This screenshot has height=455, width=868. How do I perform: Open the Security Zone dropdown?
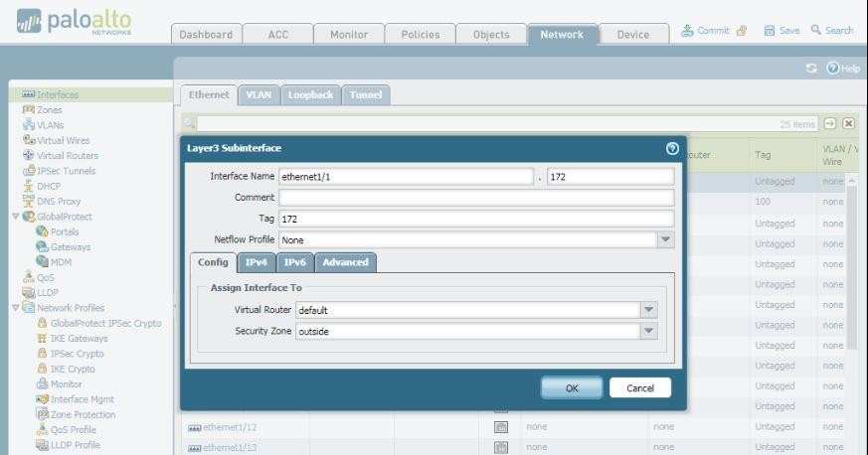point(648,332)
